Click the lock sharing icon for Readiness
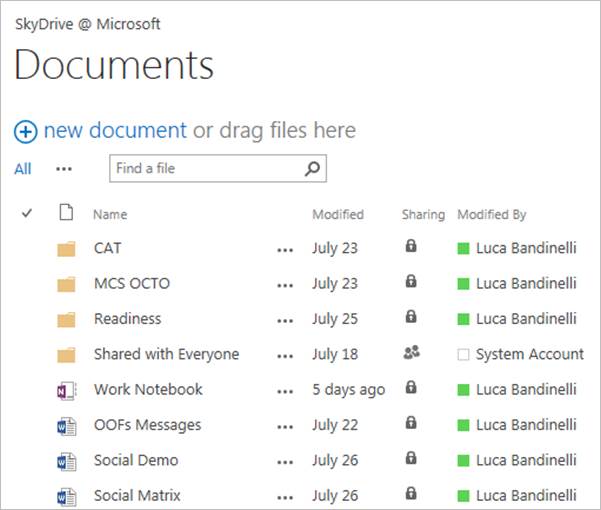Viewport: 601px width, 510px height. coord(411,316)
